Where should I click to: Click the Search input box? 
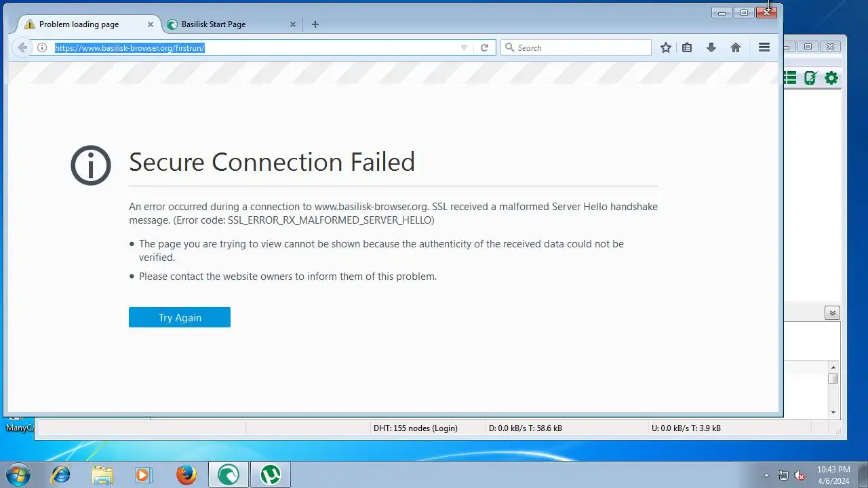pyautogui.click(x=576, y=47)
